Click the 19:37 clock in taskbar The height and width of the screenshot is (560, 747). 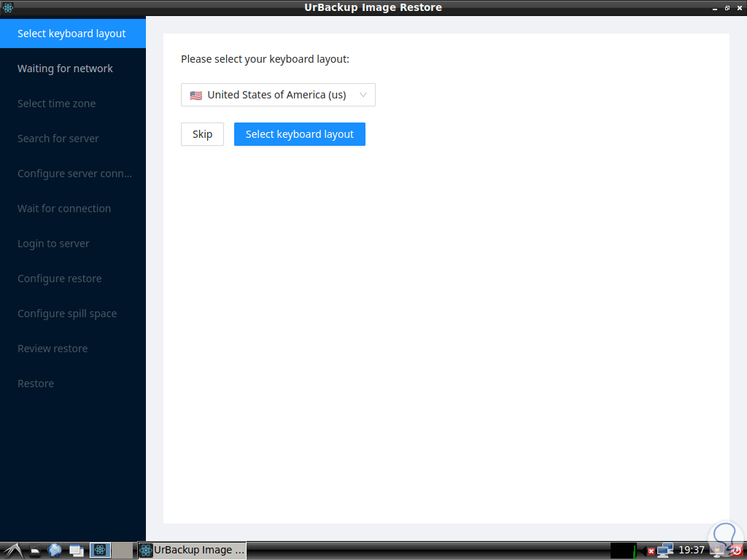click(692, 550)
